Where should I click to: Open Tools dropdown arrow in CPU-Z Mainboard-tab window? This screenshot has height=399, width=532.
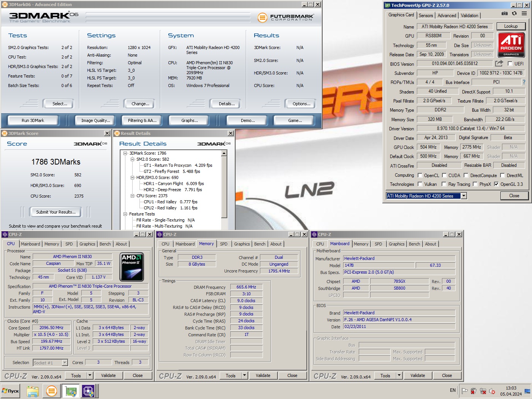click(x=399, y=375)
